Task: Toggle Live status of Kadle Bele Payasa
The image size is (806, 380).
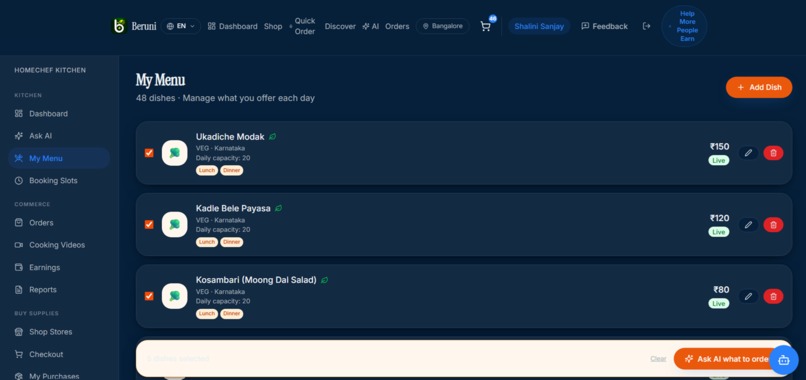Action: click(x=719, y=232)
